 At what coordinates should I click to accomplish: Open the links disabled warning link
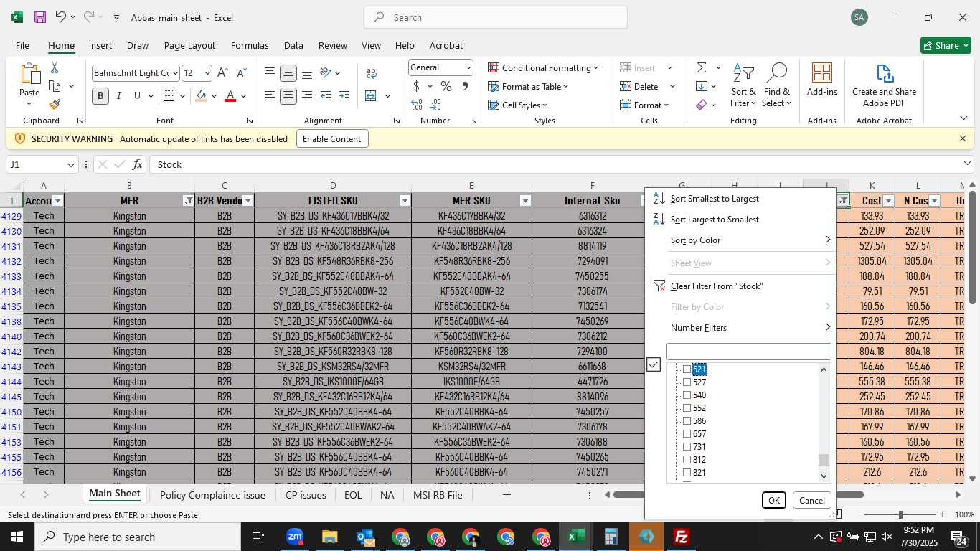204,139
